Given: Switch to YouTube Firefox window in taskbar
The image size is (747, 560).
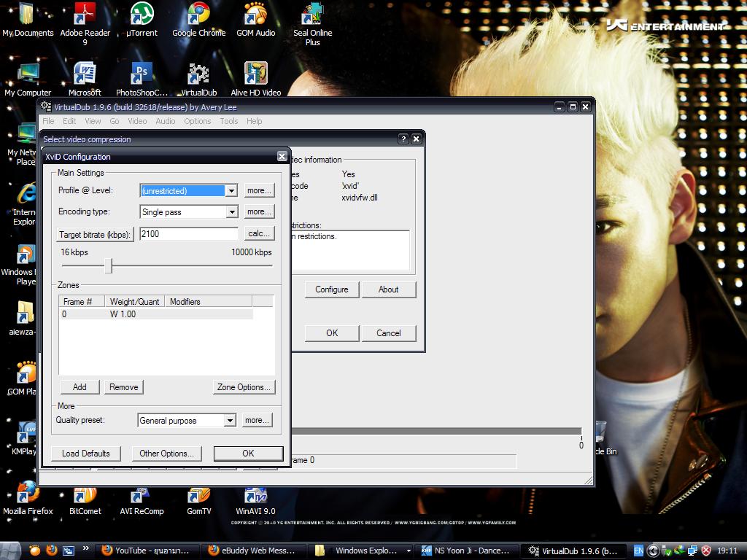Looking at the screenshot, I should [x=145, y=551].
